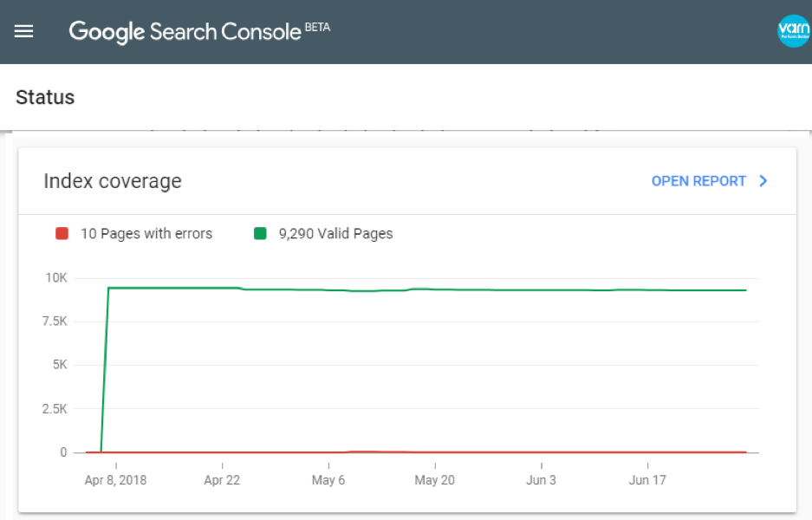Open the hamburger navigation menu

23,31
